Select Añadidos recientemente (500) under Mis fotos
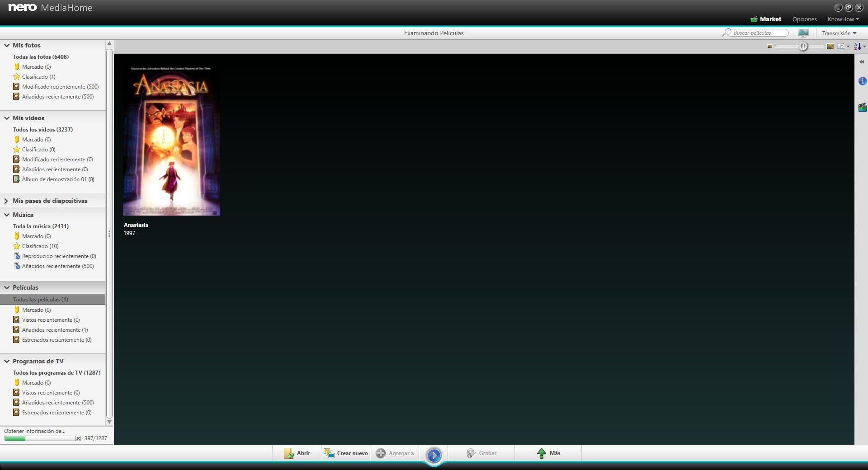Viewport: 868px width, 470px height. 53,97
